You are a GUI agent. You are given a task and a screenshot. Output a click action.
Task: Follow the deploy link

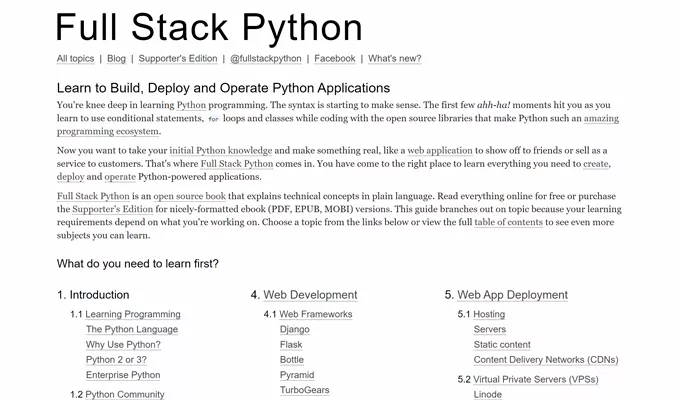pyautogui.click(x=70, y=177)
